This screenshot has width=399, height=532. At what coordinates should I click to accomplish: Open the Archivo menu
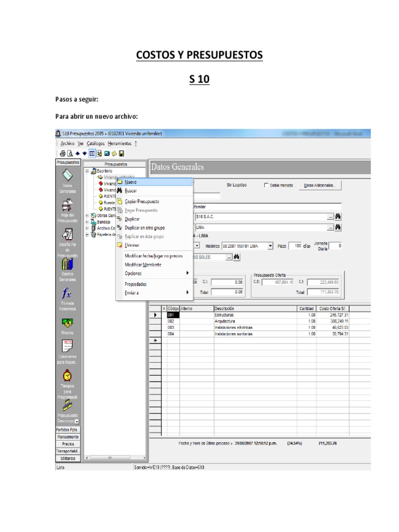68,143
